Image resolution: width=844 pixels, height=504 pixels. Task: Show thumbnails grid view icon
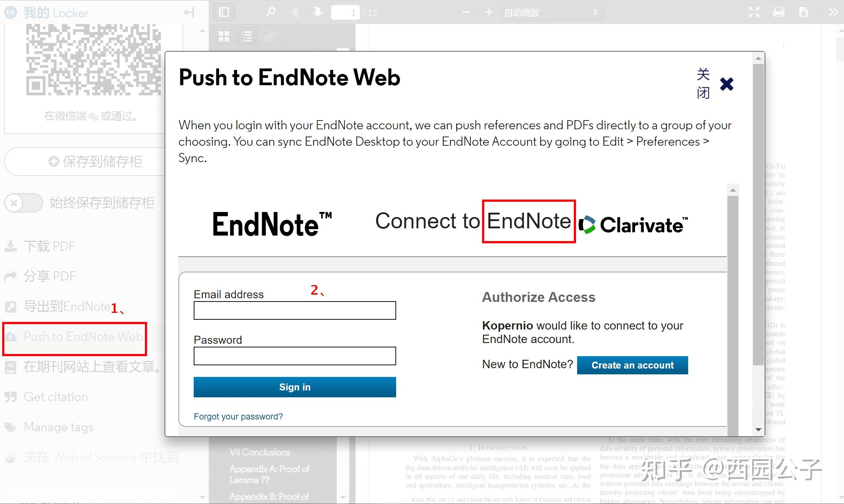pos(224,36)
